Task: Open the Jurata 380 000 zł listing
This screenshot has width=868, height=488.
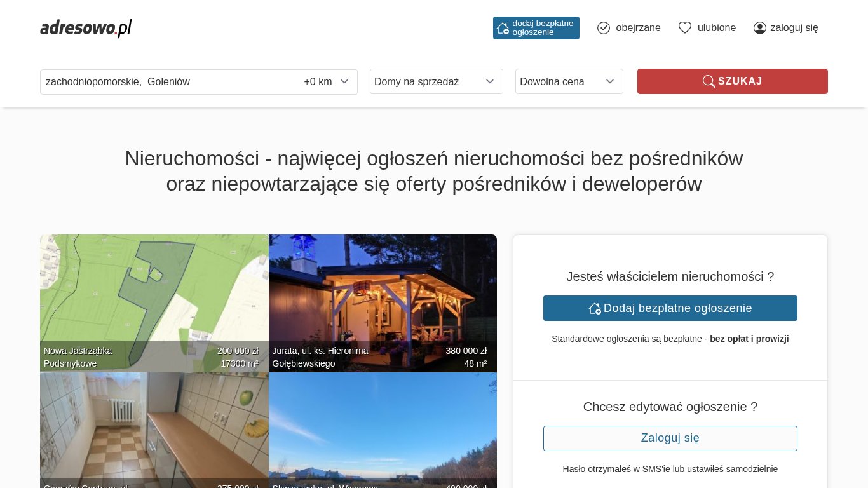Action: pos(383,299)
